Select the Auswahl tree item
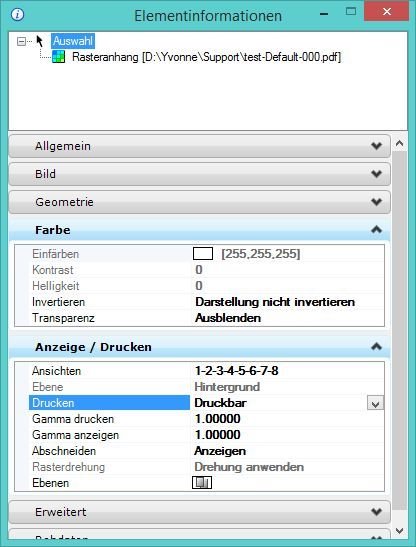This screenshot has height=547, width=416. click(x=73, y=41)
